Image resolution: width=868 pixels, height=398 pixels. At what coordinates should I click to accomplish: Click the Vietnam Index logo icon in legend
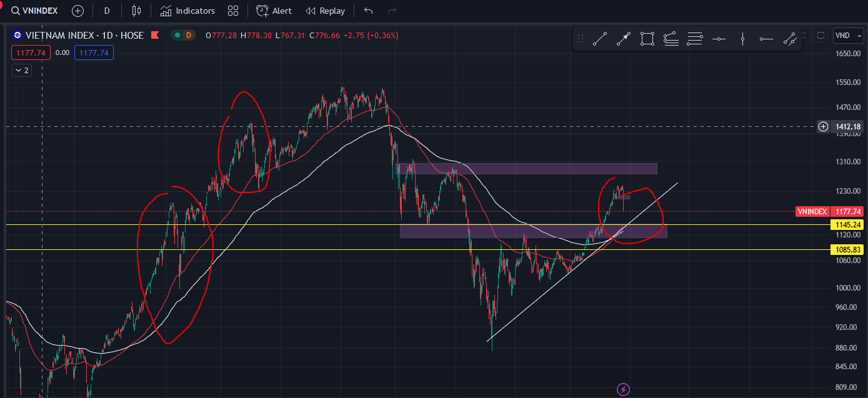click(17, 36)
